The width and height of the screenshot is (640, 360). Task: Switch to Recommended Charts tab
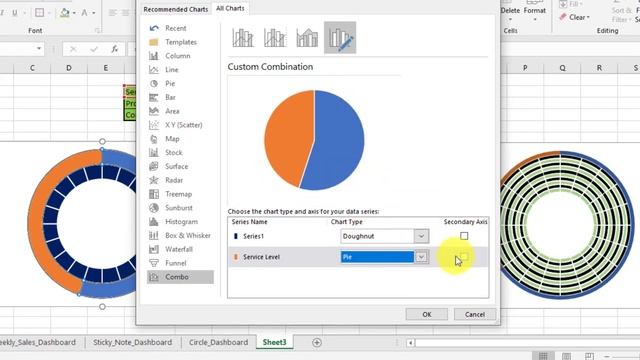(176, 9)
